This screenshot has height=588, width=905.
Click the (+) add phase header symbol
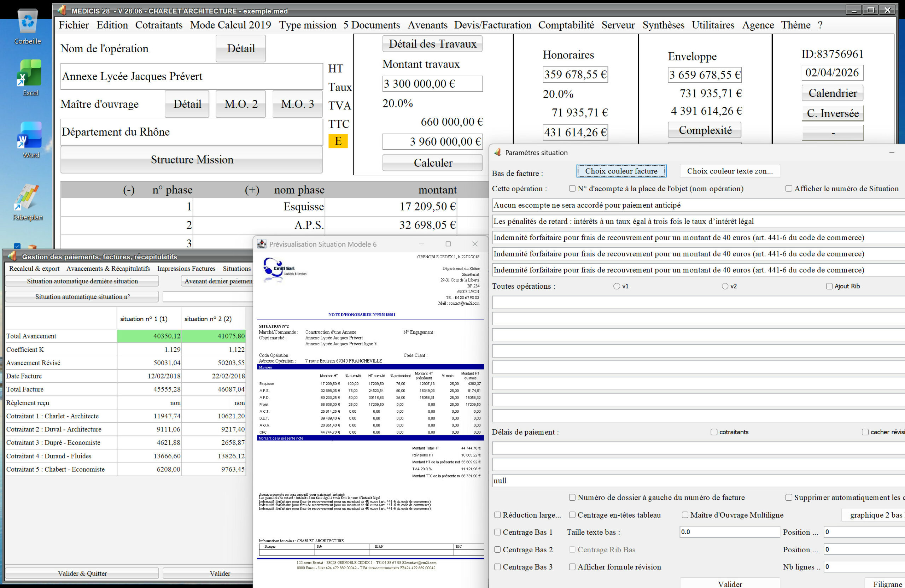pyautogui.click(x=252, y=190)
